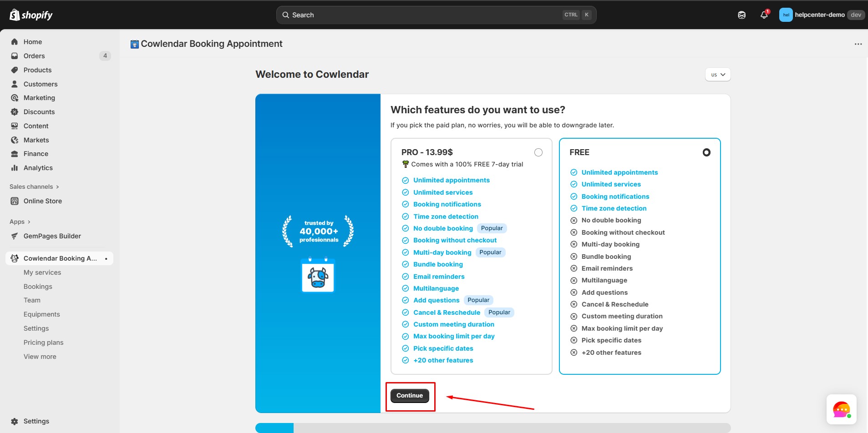Click the Analytics bar chart icon
Image resolution: width=868 pixels, height=433 pixels.
pyautogui.click(x=15, y=168)
